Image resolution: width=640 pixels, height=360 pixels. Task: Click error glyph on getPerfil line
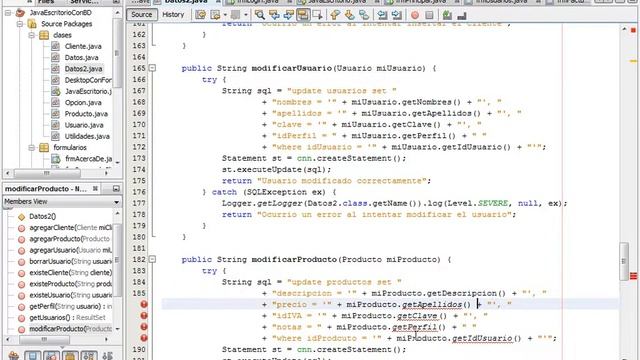click(144, 327)
